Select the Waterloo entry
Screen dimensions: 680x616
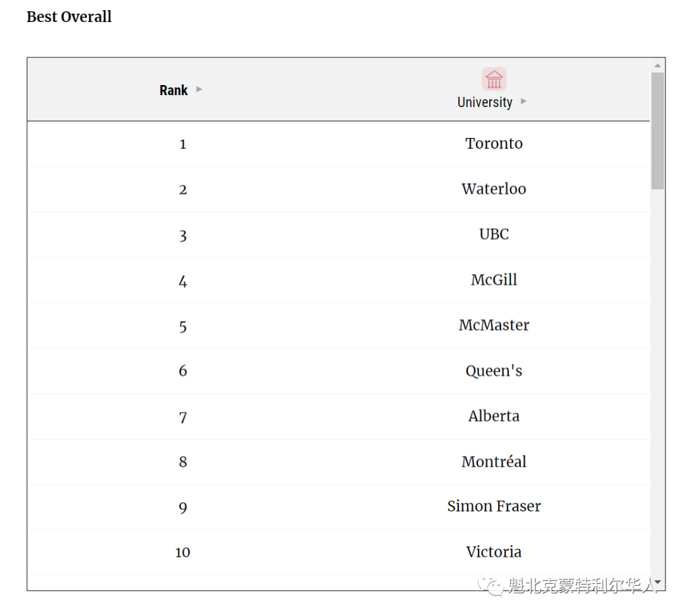tap(494, 189)
